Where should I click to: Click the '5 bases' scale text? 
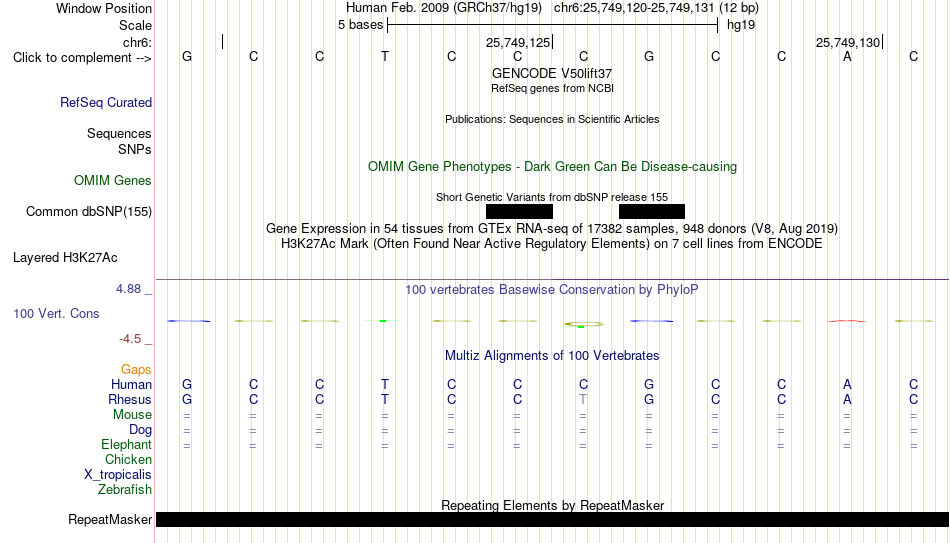[x=360, y=25]
